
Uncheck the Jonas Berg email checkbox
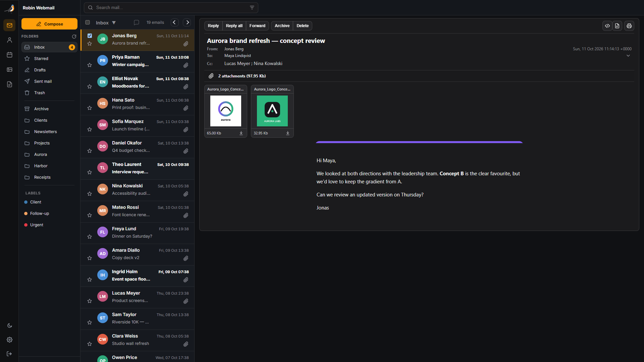point(90,36)
